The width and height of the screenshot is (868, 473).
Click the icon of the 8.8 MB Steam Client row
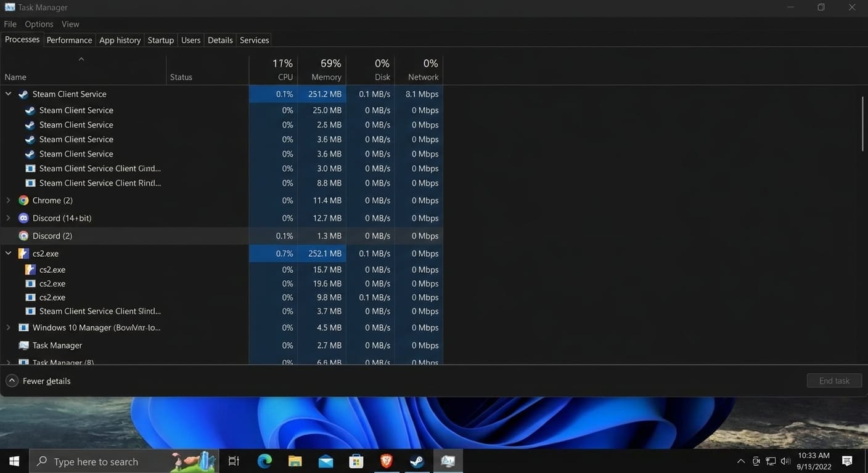30,183
